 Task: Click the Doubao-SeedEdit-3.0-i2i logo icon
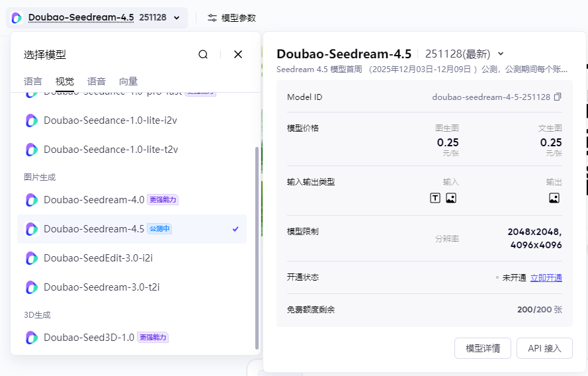point(32,258)
